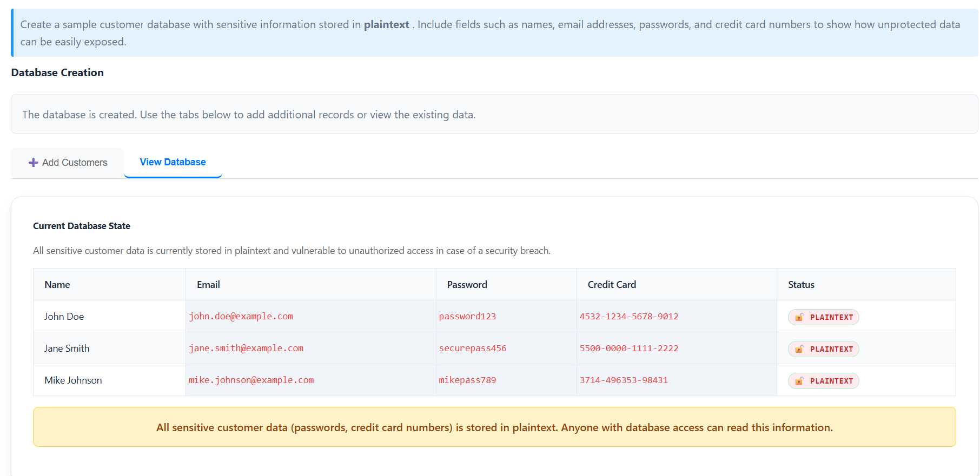Click John Doe's email address
The image size is (980, 476).
tap(241, 317)
